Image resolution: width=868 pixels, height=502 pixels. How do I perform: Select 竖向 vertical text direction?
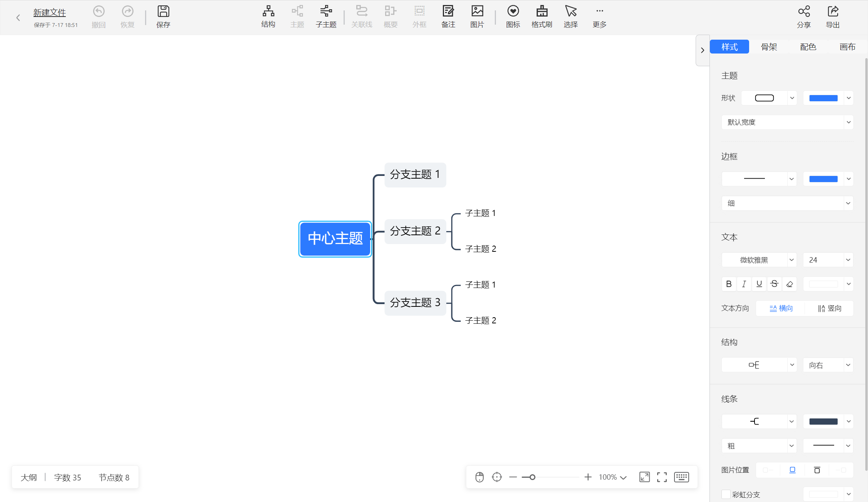click(x=830, y=308)
